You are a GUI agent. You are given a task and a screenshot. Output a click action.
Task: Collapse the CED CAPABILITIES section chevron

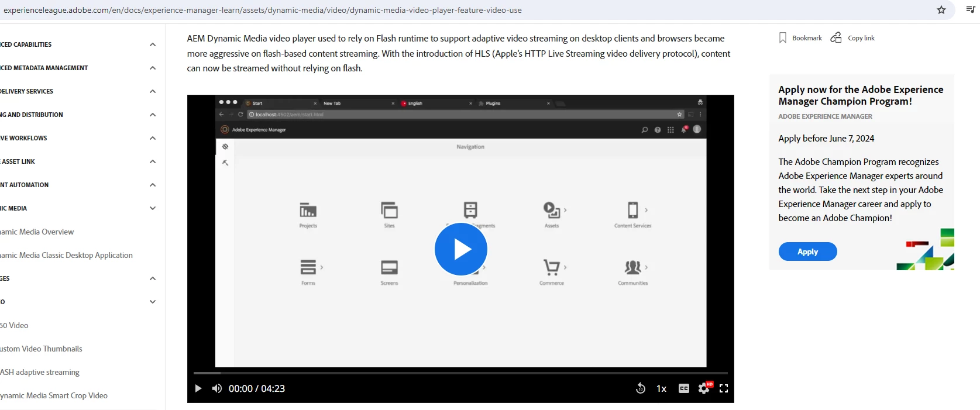tap(153, 44)
